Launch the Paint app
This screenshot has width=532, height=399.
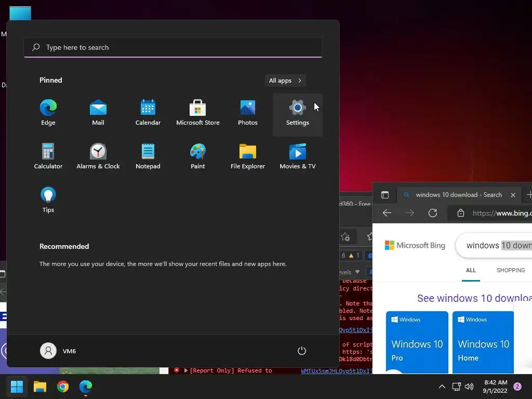pos(198,156)
